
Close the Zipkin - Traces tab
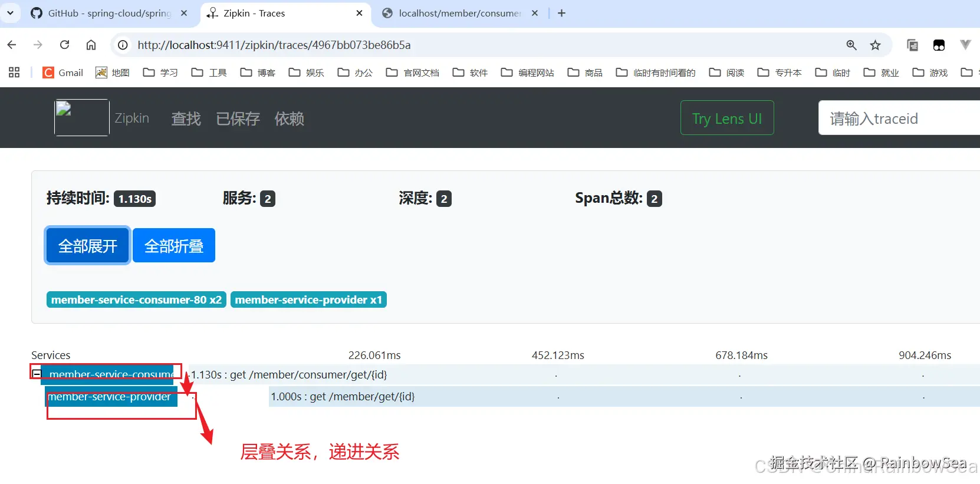pos(360,13)
